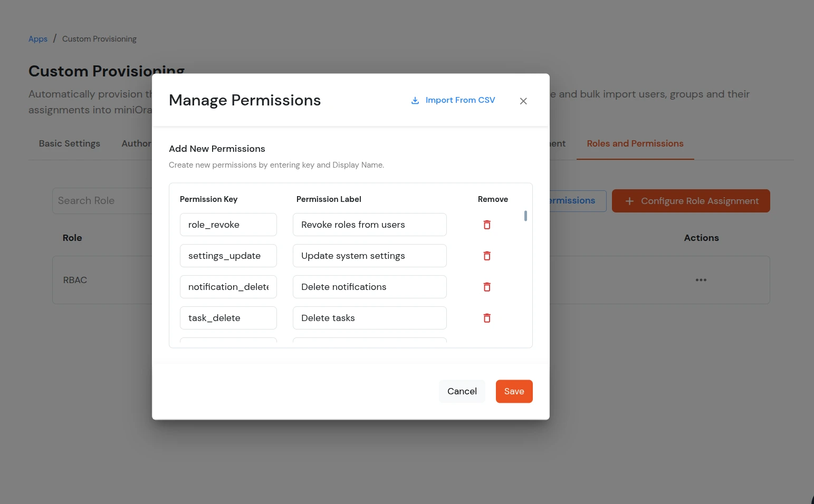Open the Roles and Permissions tab

pyautogui.click(x=635, y=143)
